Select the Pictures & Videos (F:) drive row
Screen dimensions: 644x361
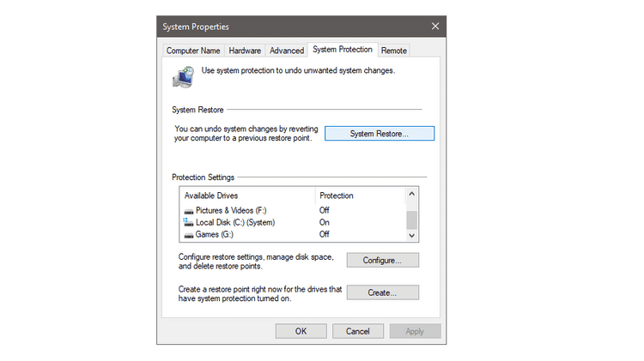[293, 210]
